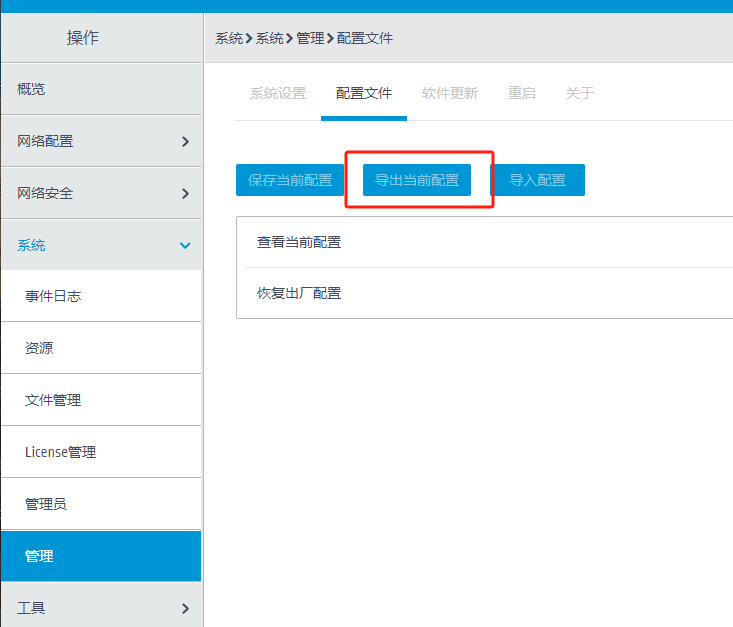Open the 关于 tab
Viewport: 733px width, 627px height.
click(580, 94)
